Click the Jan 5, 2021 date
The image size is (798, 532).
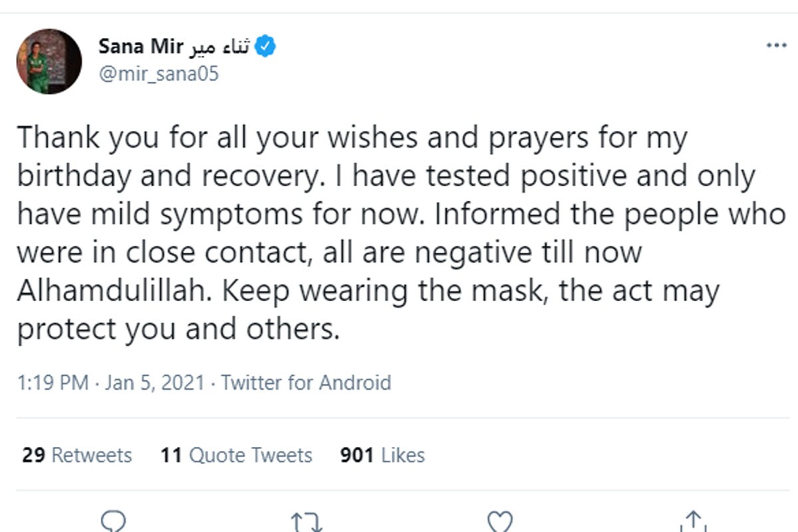click(x=154, y=383)
